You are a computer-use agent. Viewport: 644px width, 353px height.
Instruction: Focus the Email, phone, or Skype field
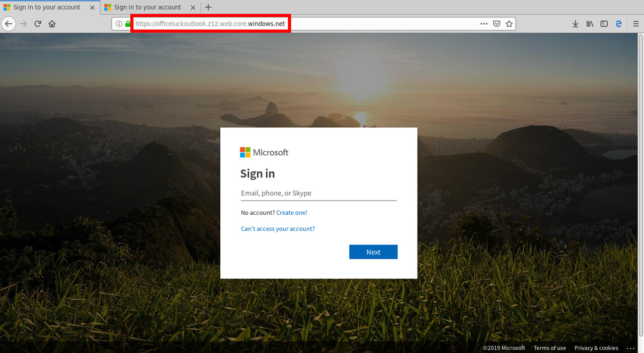pyautogui.click(x=319, y=193)
